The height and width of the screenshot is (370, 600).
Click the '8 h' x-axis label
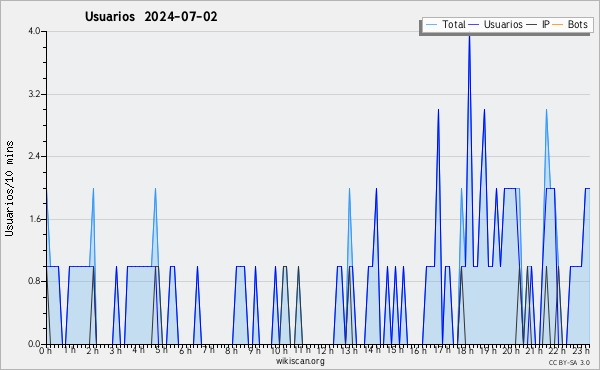pyautogui.click(x=232, y=350)
